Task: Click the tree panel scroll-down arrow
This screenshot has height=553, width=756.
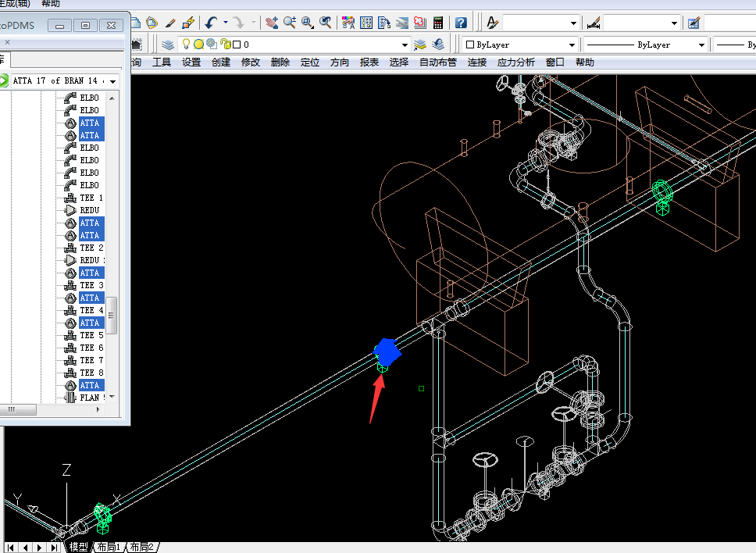Action: click(112, 397)
